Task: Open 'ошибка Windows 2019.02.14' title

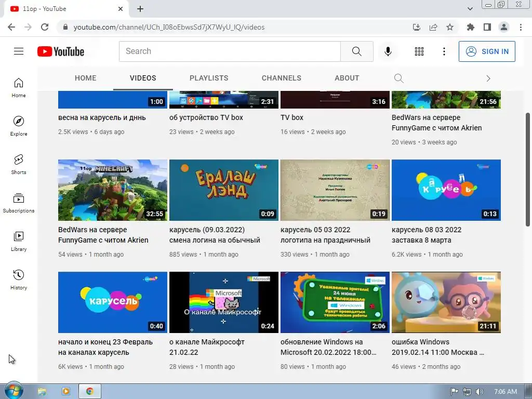Action: pyautogui.click(x=437, y=347)
